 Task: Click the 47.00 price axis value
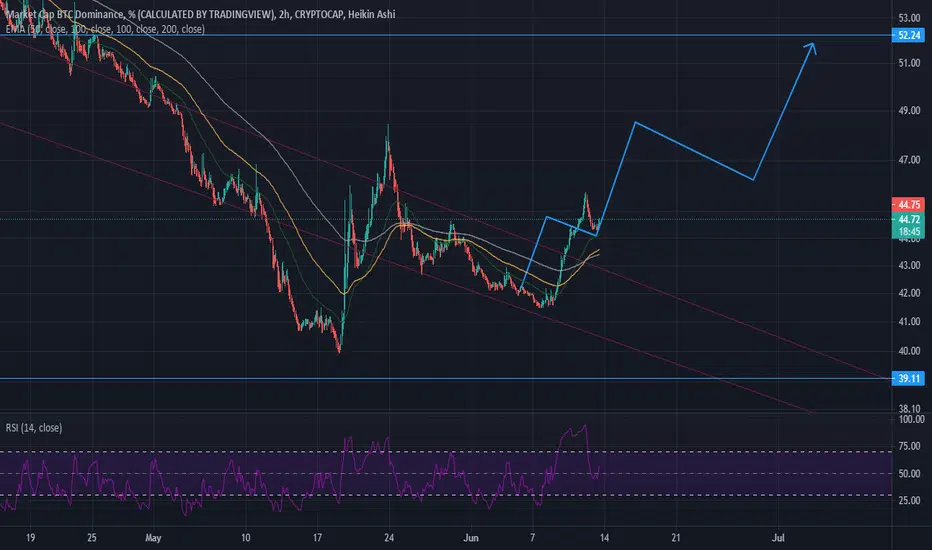pos(909,160)
